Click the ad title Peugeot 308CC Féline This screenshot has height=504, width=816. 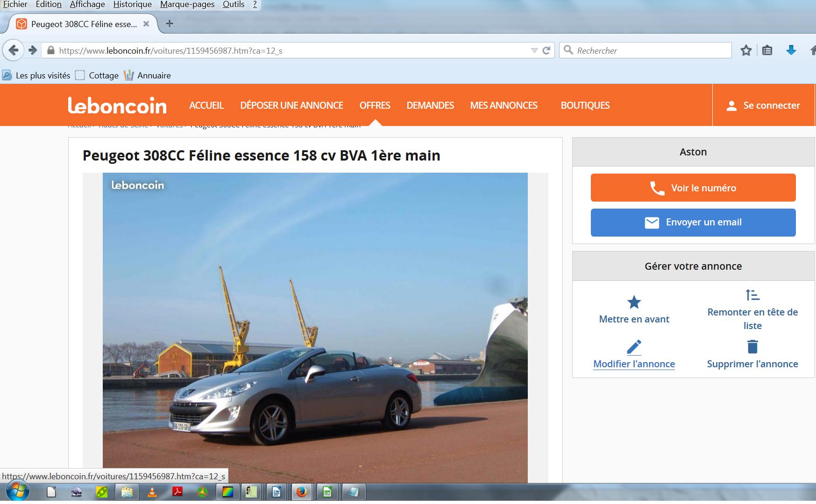[262, 155]
